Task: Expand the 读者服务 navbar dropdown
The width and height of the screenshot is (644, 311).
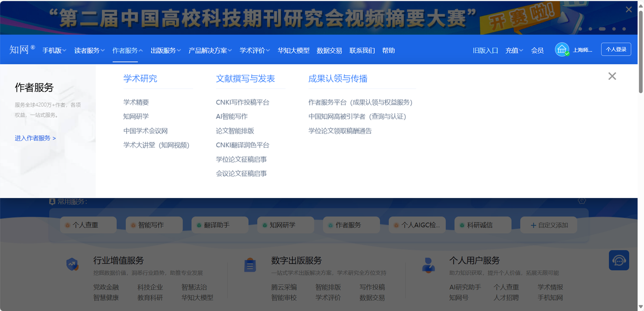Action: coord(90,50)
